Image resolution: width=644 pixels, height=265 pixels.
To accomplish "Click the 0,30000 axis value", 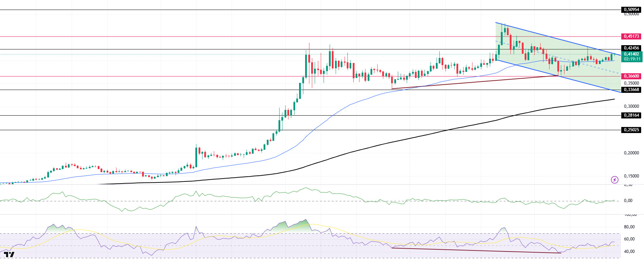I will tap(632, 106).
